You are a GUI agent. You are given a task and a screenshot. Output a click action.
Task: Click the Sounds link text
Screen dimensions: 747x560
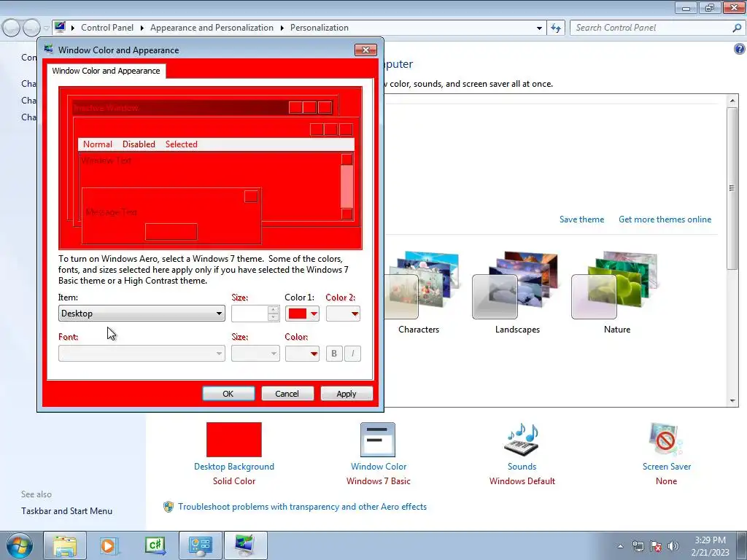[522, 467]
